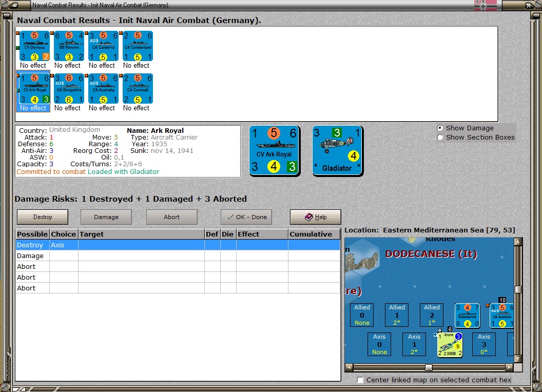Click the map vertical scrollbar thumb
Viewport: 542px width, 392px height.
coord(518,289)
